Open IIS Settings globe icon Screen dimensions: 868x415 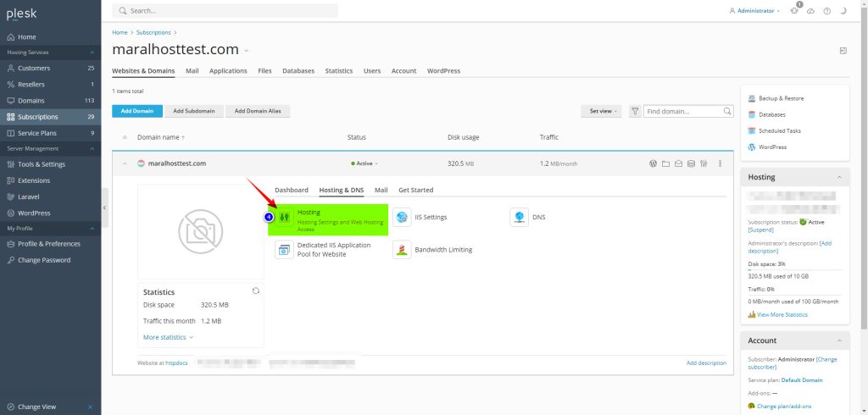coord(402,218)
